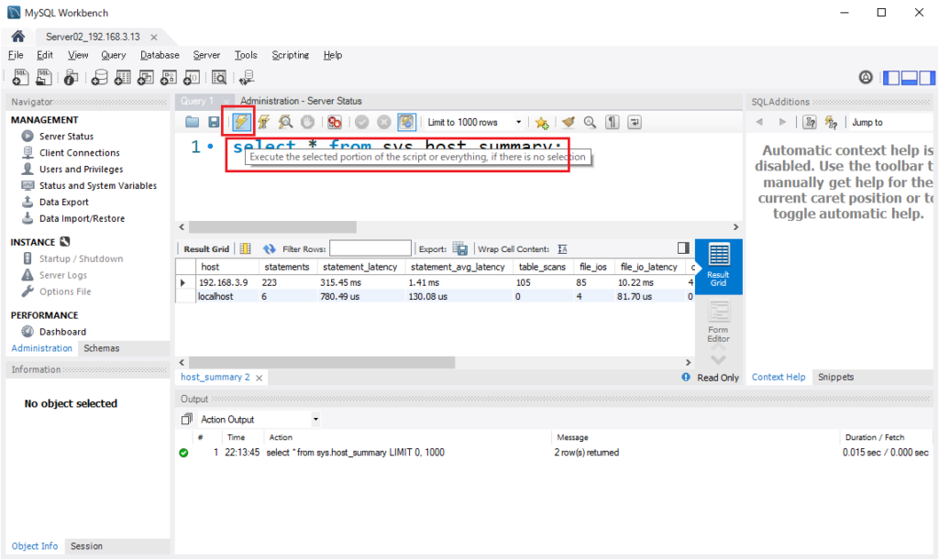The height and width of the screenshot is (560, 939).
Task: Toggle wrap cell content in results
Action: pos(562,249)
